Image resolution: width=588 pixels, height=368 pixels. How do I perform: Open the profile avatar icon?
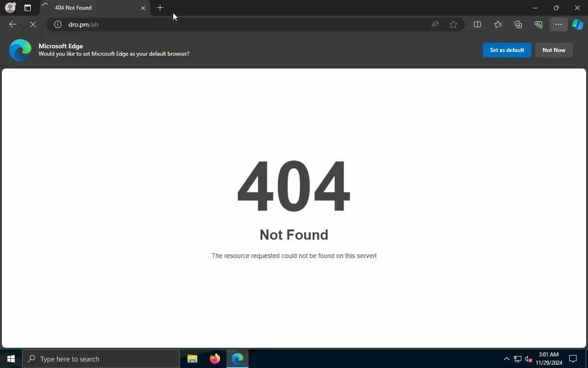[x=10, y=8]
